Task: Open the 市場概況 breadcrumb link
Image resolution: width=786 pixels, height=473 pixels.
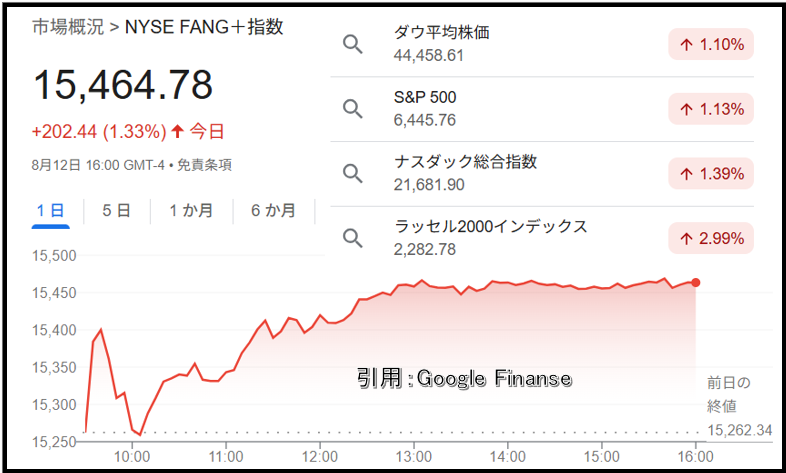Action: (x=68, y=27)
